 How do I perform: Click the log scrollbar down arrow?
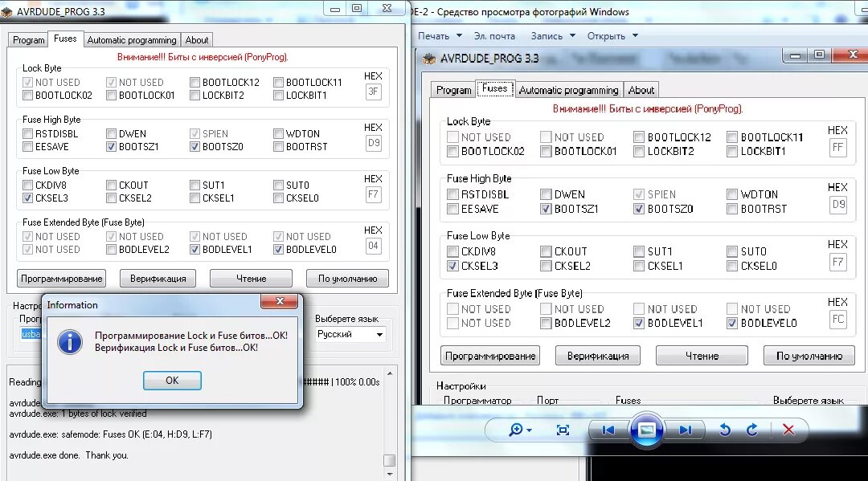point(390,475)
